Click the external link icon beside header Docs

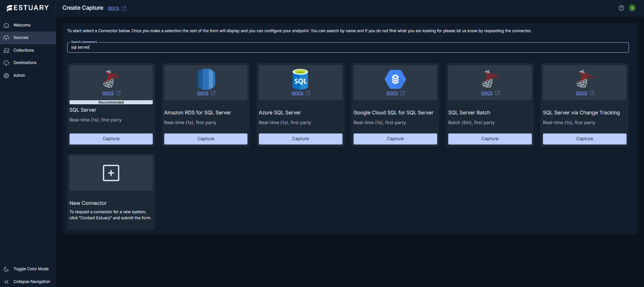click(124, 8)
